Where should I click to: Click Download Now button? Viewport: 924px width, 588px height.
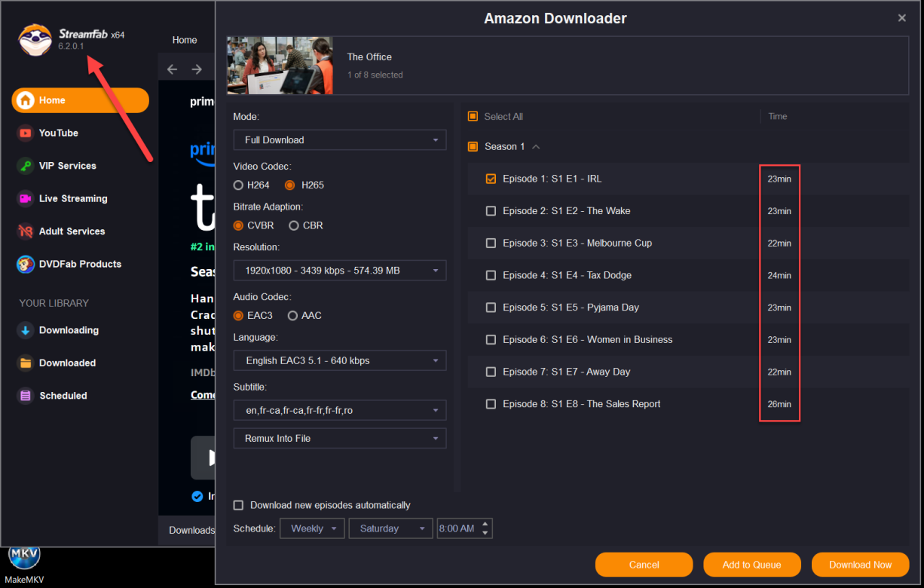[x=860, y=565]
